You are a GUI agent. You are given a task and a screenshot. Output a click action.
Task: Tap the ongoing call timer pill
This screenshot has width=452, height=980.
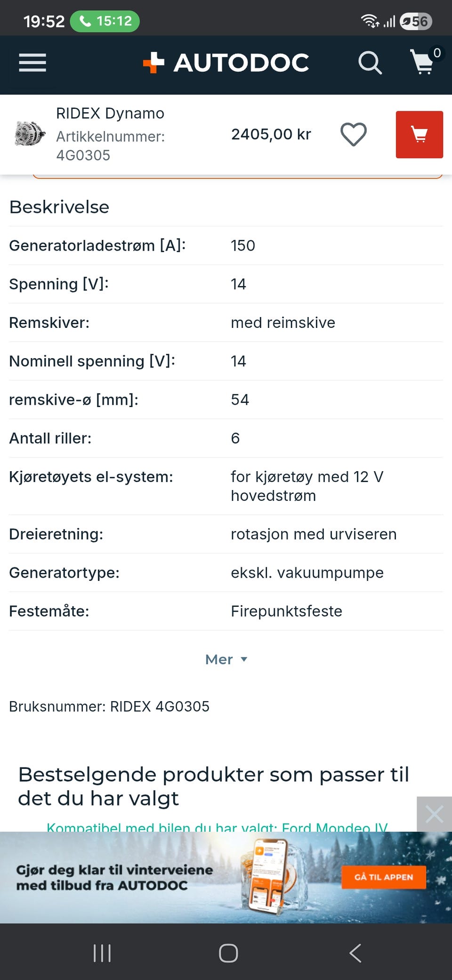point(105,21)
